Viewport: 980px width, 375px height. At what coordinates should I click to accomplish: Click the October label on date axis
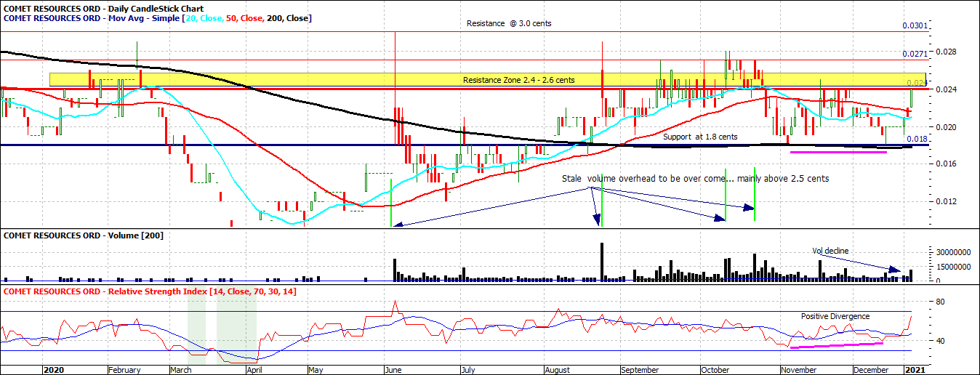coord(715,370)
